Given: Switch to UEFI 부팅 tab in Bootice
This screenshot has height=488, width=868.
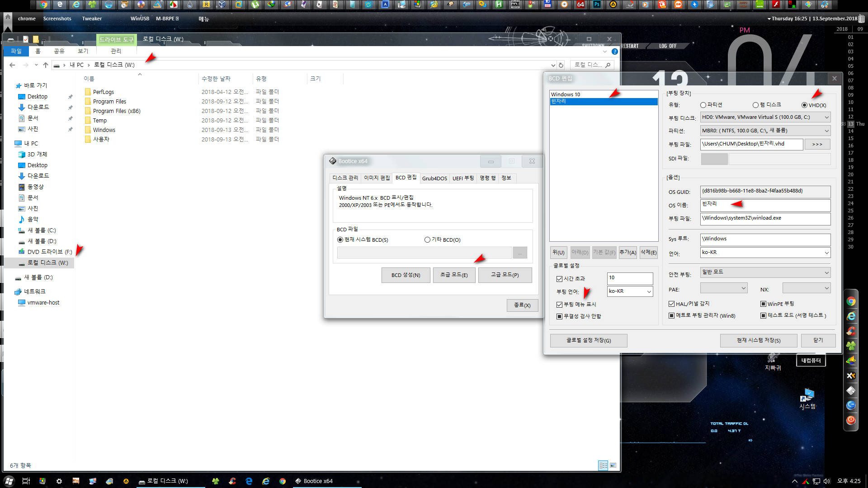Looking at the screenshot, I should pos(463,178).
